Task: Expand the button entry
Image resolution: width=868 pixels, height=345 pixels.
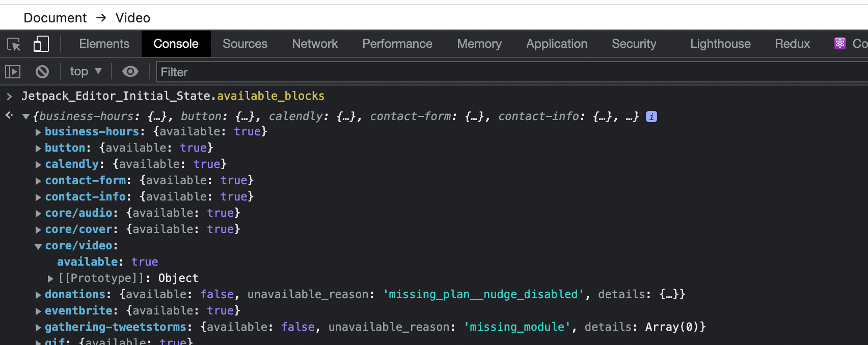Action: [38, 148]
